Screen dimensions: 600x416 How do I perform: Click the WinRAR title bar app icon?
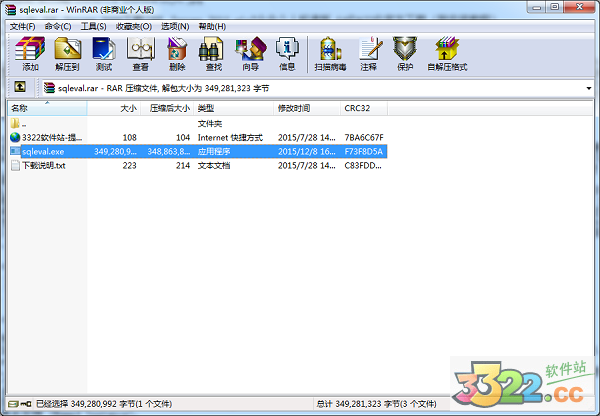pyautogui.click(x=10, y=9)
